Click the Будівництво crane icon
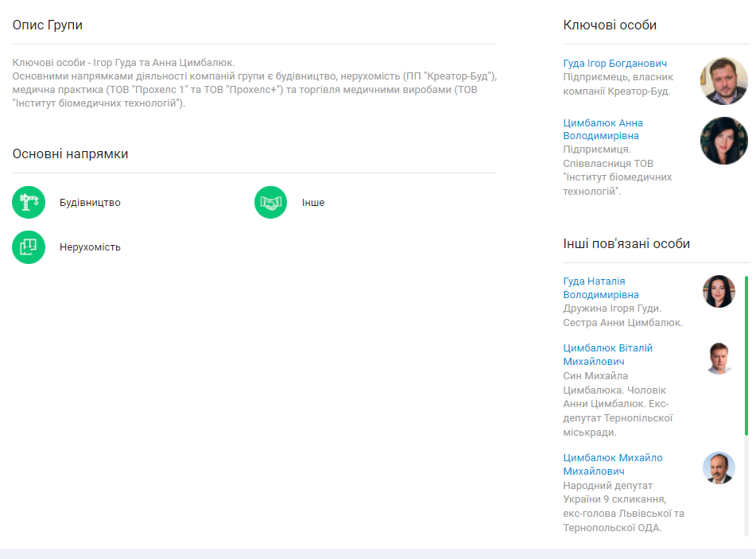This screenshot has width=756, height=559. tap(29, 202)
